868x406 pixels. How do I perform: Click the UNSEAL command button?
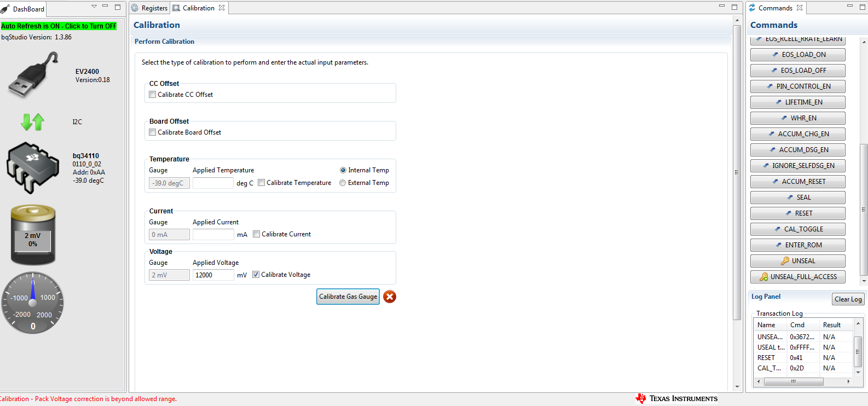[797, 261]
